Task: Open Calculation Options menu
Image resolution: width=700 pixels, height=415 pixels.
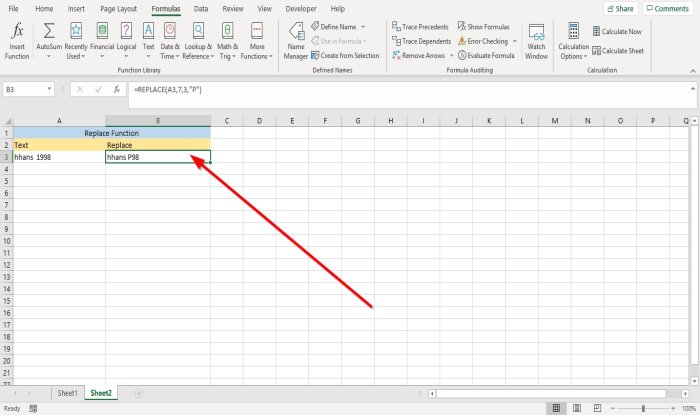Action: [574, 41]
